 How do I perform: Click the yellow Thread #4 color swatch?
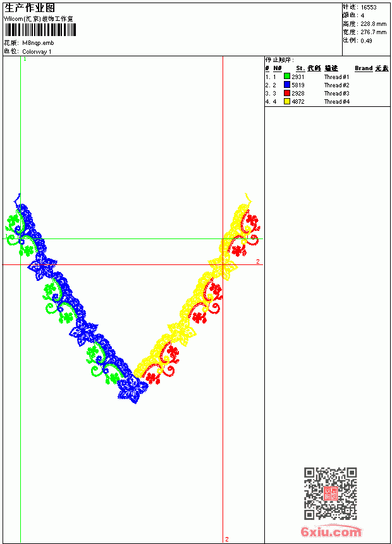tap(287, 101)
